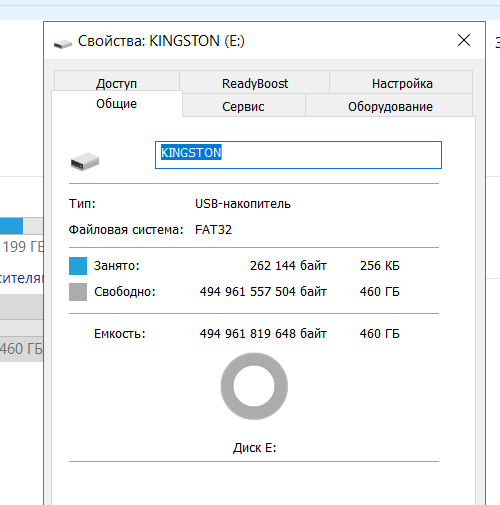Click the Тип label
500x505 pixels.
pos(82,203)
